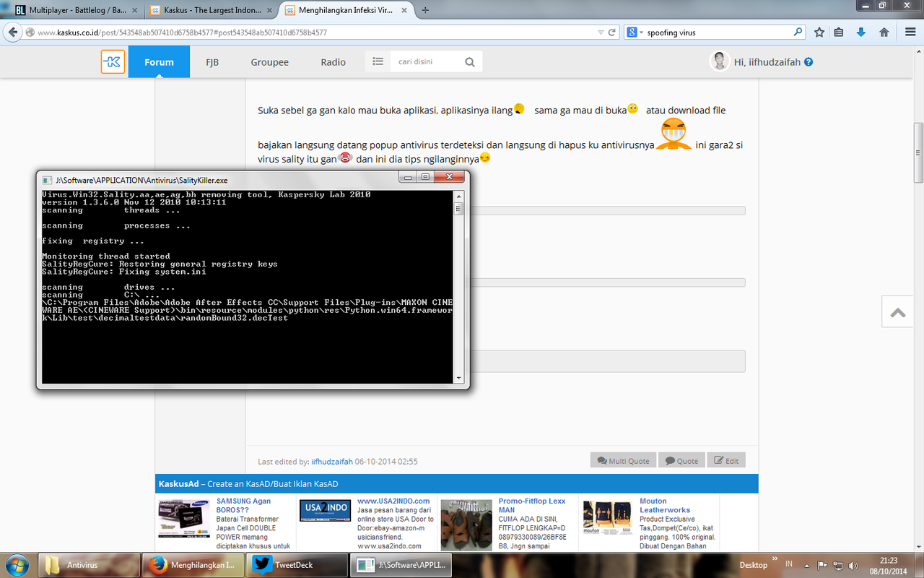Open the downloads arrow icon
Viewport: 924px width, 578px height.
click(x=861, y=33)
